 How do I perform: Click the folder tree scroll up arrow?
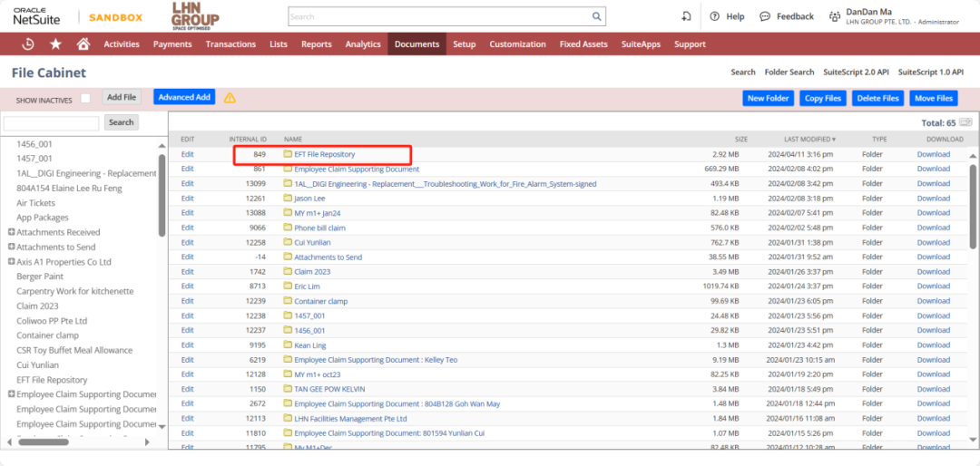162,146
